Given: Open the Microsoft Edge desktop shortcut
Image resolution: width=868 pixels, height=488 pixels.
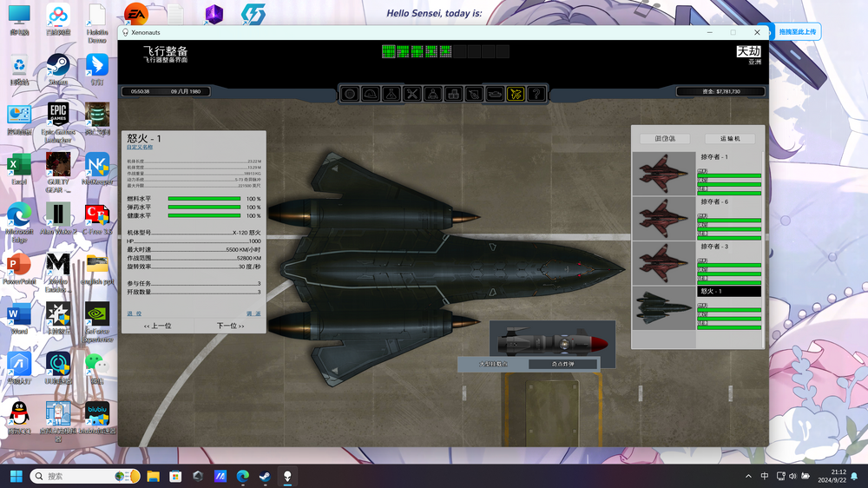Looking at the screenshot, I should [x=19, y=222].
